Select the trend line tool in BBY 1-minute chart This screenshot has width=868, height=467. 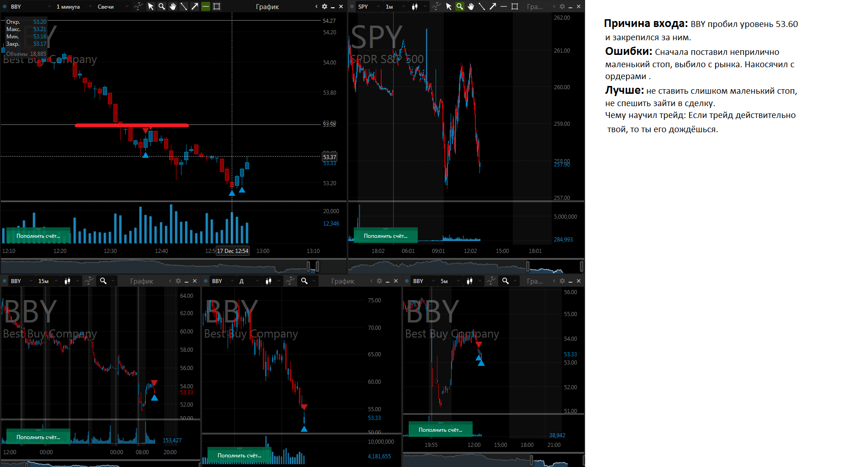[184, 6]
